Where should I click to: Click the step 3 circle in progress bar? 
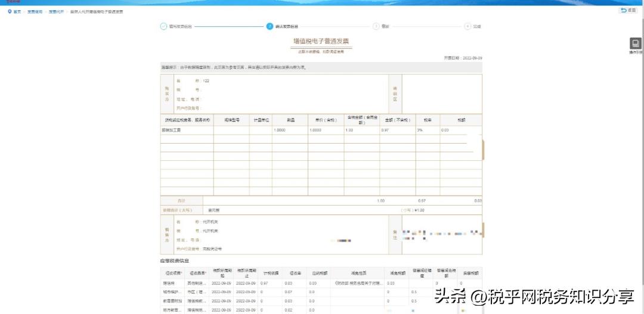(x=376, y=26)
